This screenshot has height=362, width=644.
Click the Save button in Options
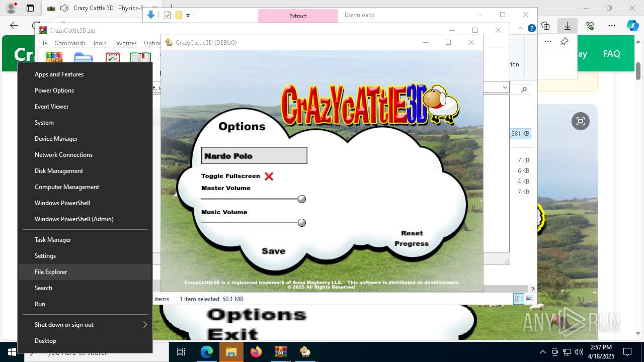(274, 251)
